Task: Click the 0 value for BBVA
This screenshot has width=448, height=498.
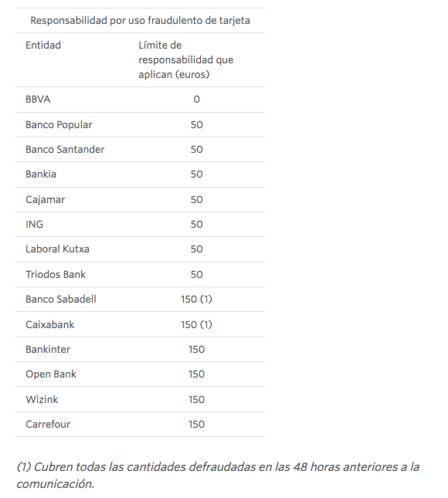Action: click(x=197, y=100)
